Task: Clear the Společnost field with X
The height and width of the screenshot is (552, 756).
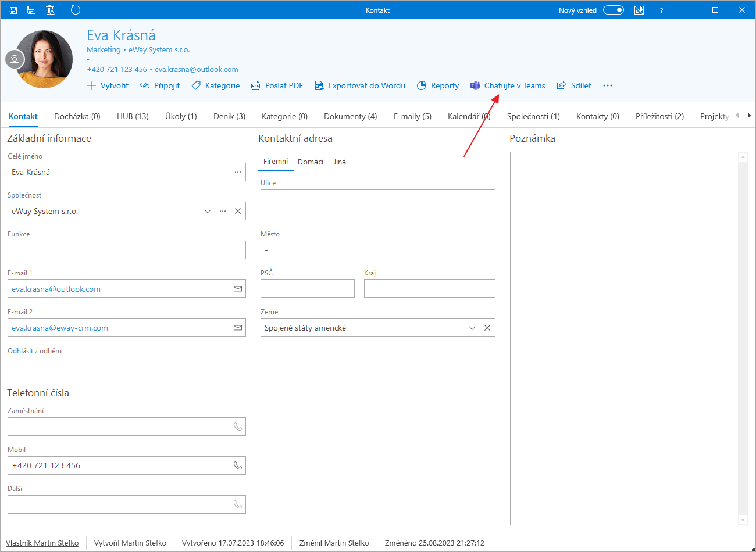Action: click(238, 211)
